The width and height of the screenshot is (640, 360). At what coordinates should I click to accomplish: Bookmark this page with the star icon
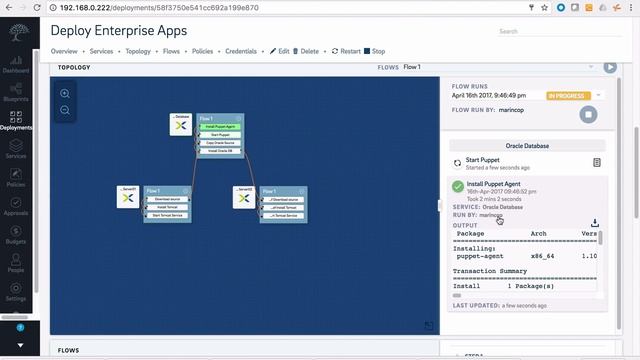coord(544,7)
